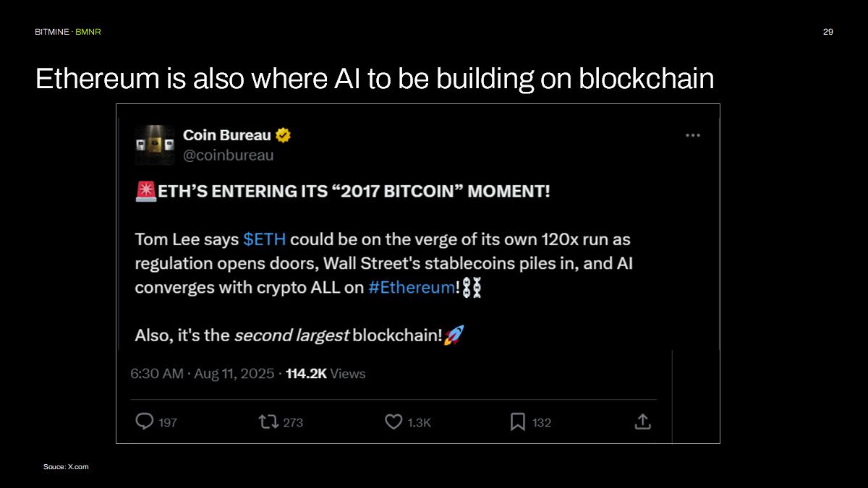Click the slide title about Ethereum and AI
This screenshot has height=488, width=868.
375,79
